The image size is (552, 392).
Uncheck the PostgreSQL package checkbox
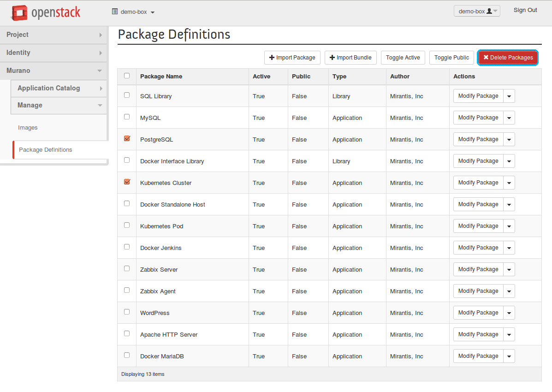coord(127,138)
